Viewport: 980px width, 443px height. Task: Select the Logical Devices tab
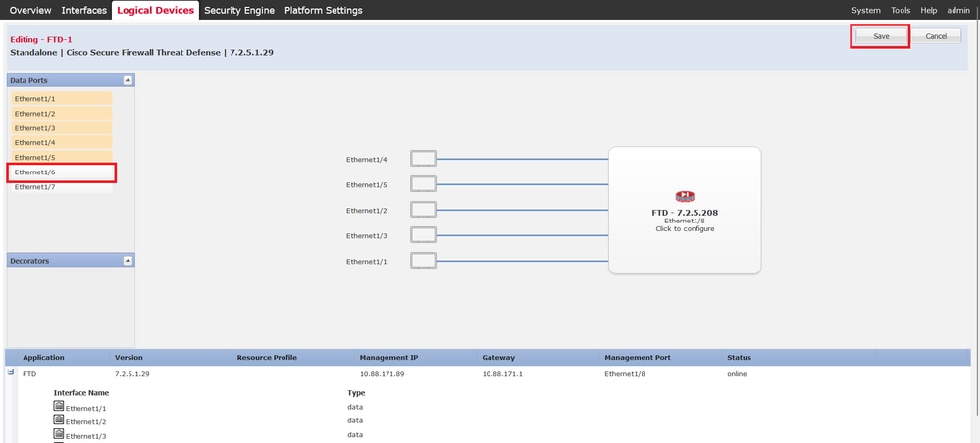[x=155, y=10]
